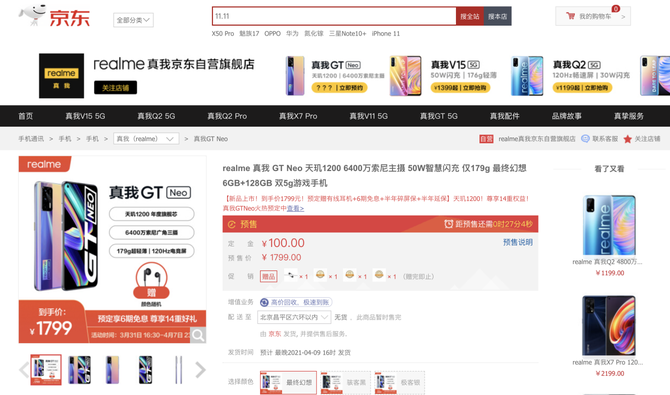Open the 真我V11 5G nav item
670x395 pixels.
(368, 116)
